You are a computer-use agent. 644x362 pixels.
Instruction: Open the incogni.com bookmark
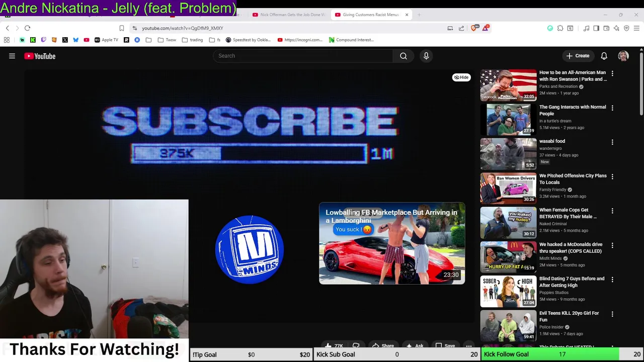(x=300, y=40)
